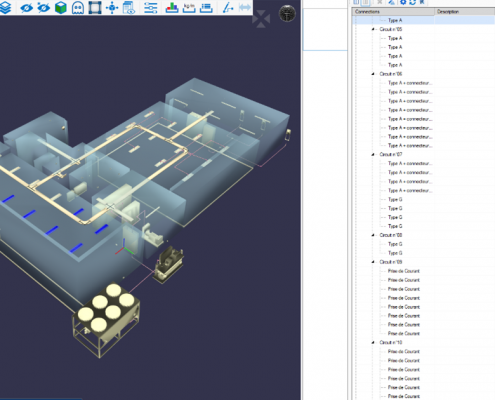
Task: Click the blue gear icon in connections toolbar
Action: (x=403, y=2)
